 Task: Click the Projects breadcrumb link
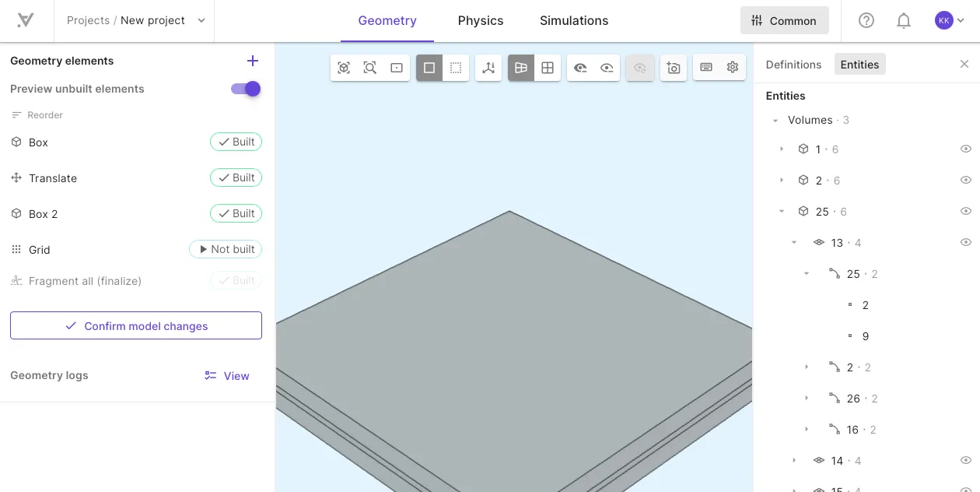(x=88, y=20)
